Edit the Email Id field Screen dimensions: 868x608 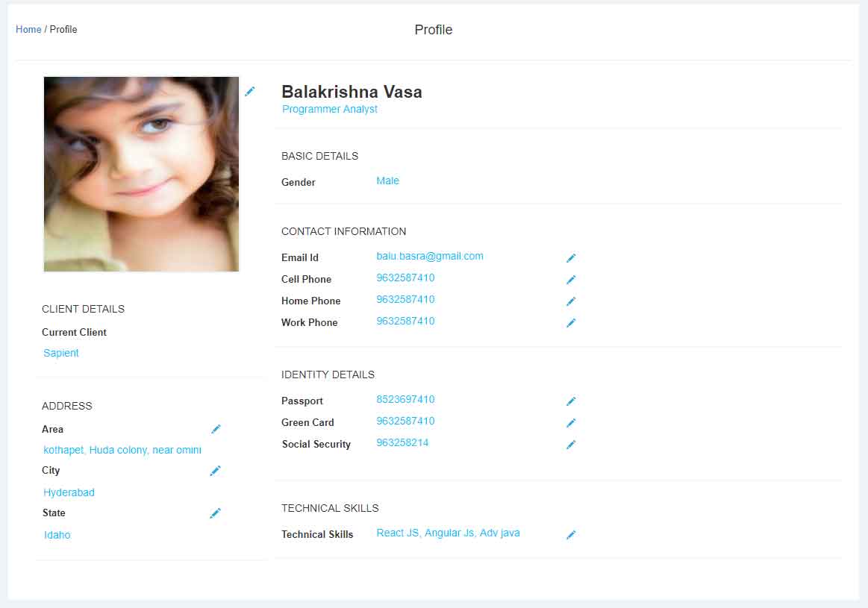click(x=571, y=258)
